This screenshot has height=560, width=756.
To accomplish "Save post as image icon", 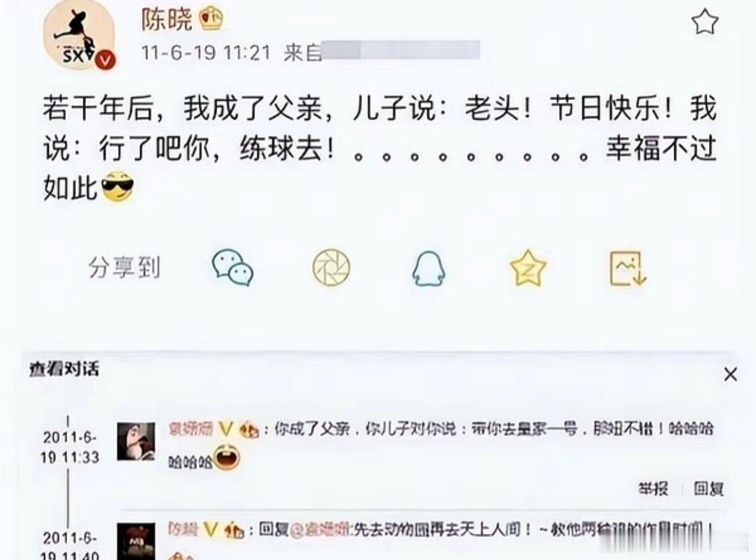I will (x=628, y=269).
